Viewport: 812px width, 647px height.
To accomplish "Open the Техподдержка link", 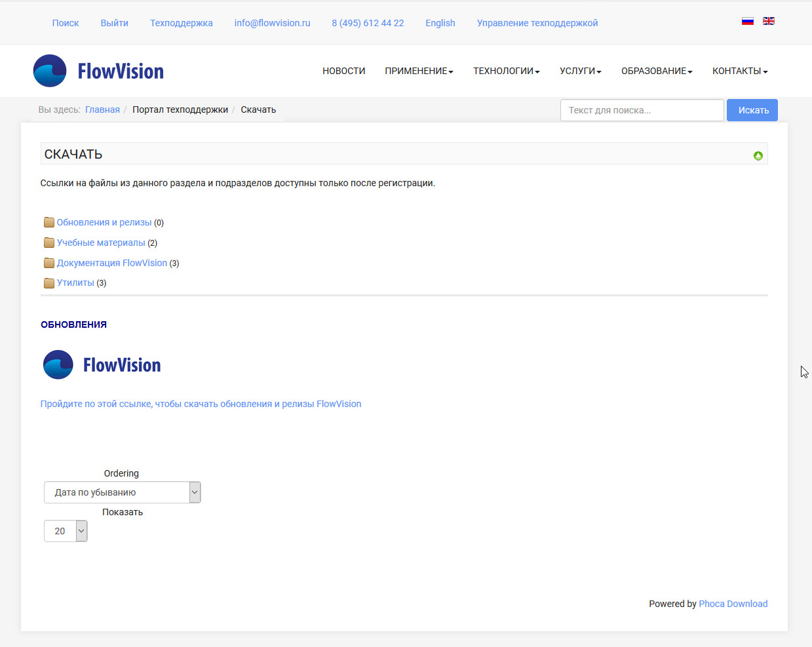I will [182, 23].
